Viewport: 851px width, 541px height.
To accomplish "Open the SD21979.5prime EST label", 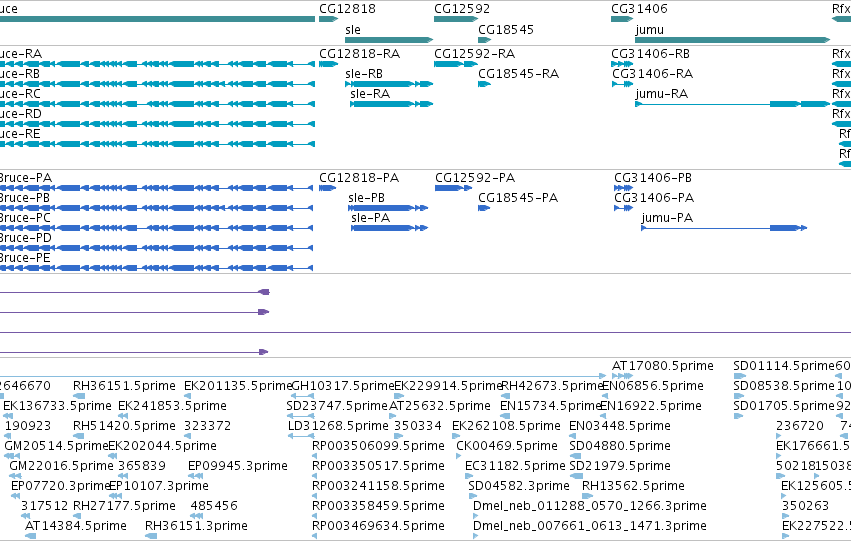I will [x=620, y=466].
